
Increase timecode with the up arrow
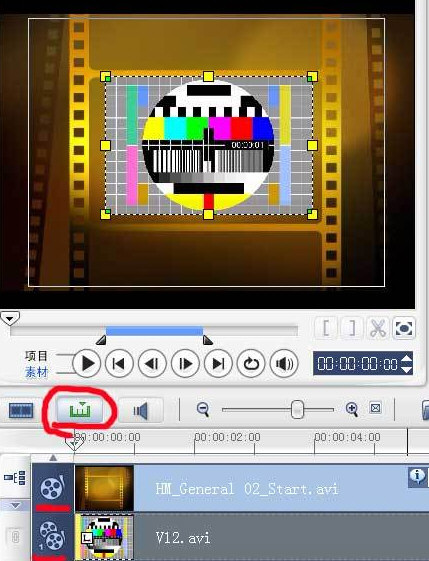point(406,358)
